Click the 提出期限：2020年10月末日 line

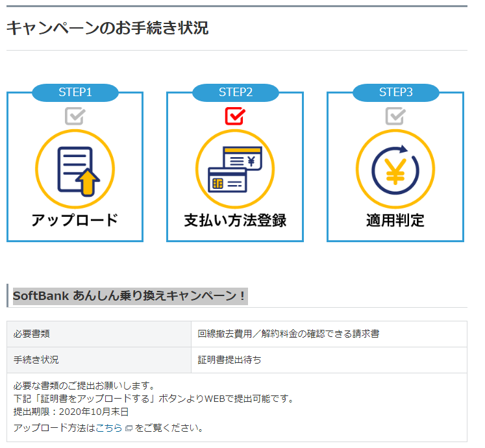tap(71, 412)
